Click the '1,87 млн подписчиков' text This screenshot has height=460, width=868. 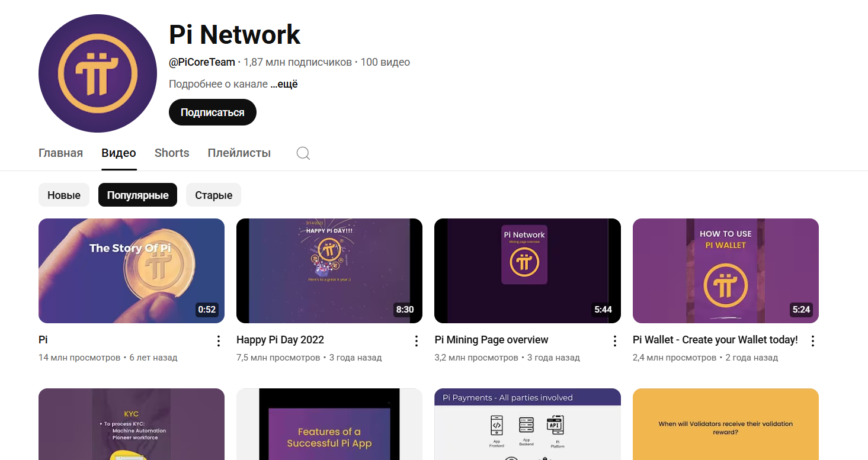click(297, 62)
